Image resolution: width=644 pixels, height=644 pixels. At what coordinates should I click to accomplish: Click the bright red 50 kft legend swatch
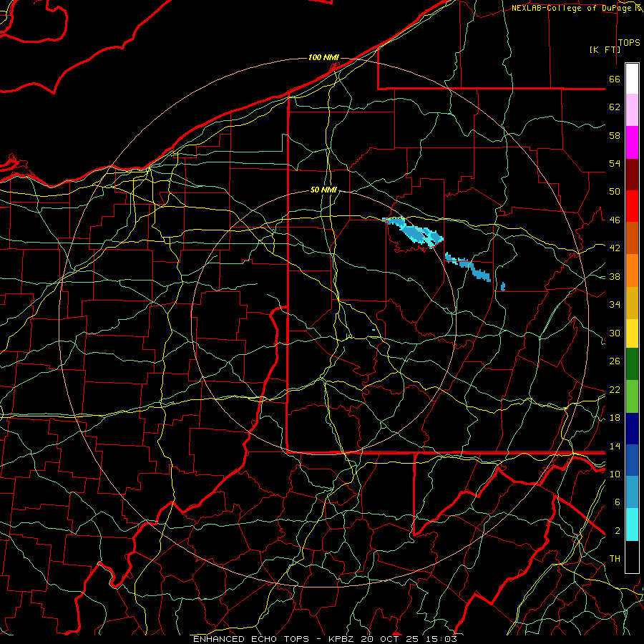[x=632, y=206]
